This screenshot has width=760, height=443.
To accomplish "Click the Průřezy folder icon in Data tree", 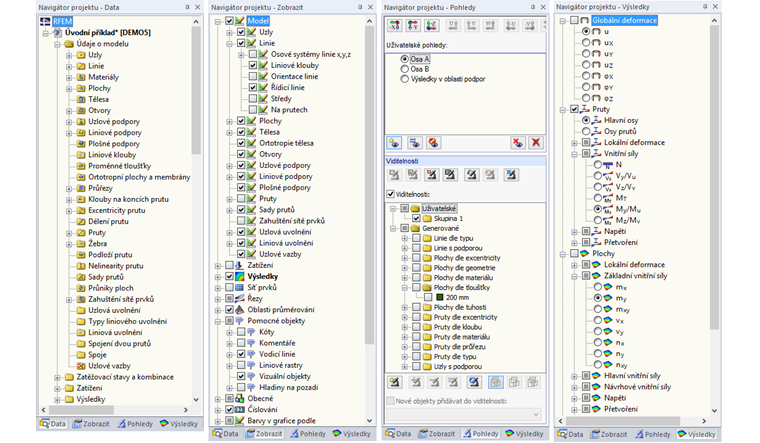I will 81,188.
